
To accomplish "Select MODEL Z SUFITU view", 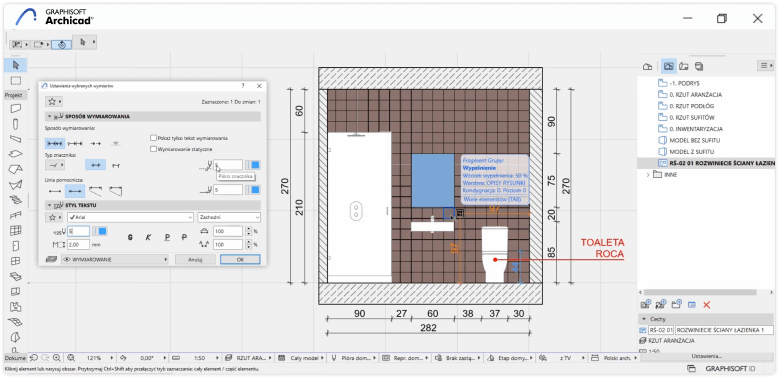I will point(692,151).
